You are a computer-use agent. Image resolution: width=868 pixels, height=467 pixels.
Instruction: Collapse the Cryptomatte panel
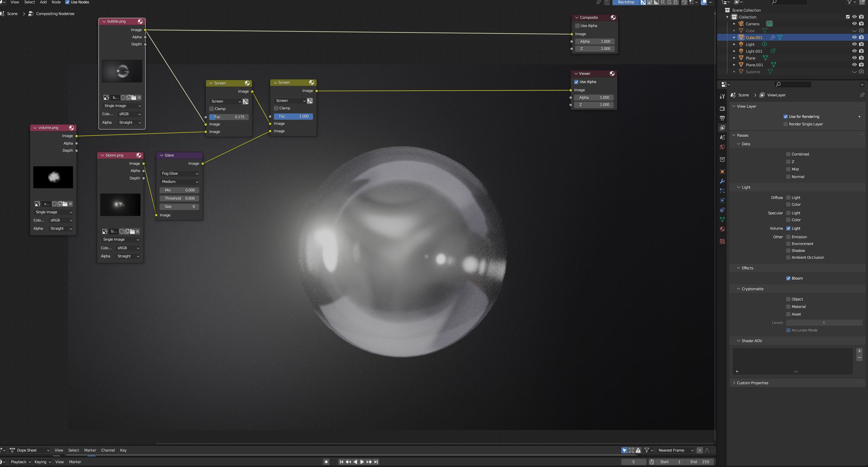[752, 289]
